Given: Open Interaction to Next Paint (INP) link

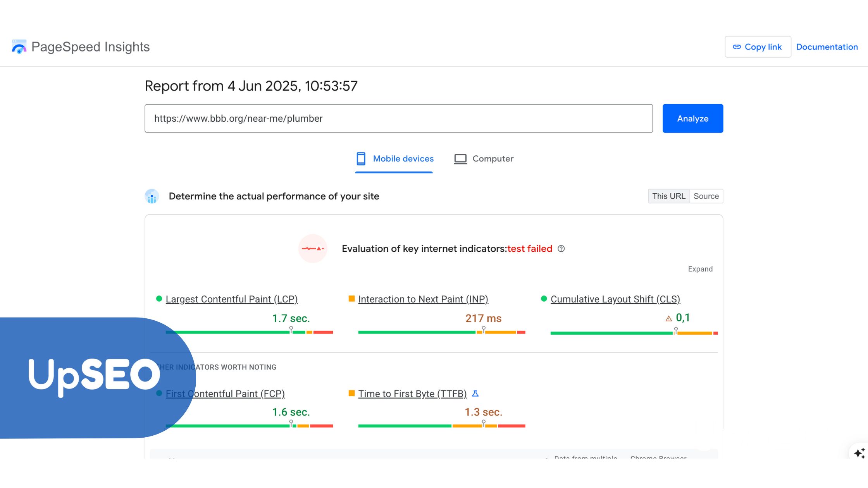Looking at the screenshot, I should point(423,299).
